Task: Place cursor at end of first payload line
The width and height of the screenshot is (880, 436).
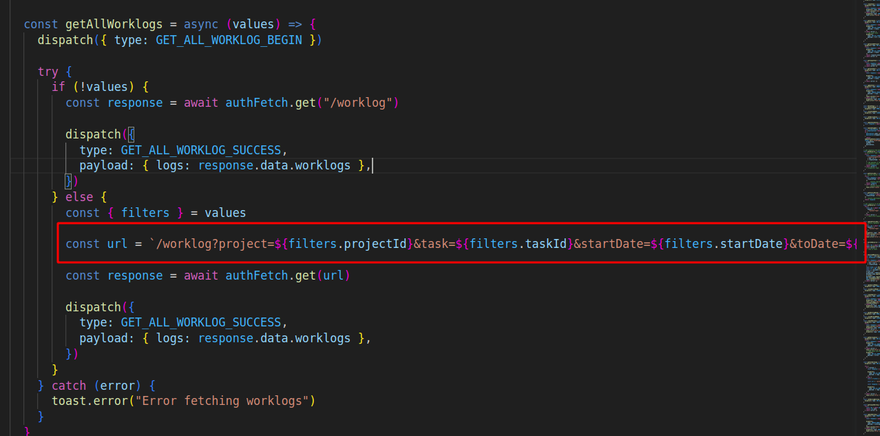Action: click(371, 165)
